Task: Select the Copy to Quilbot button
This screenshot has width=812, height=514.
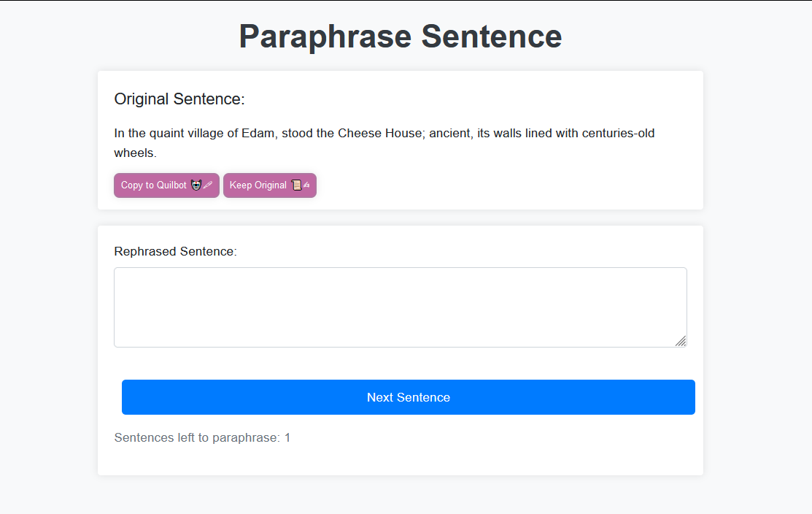Action: coord(166,185)
